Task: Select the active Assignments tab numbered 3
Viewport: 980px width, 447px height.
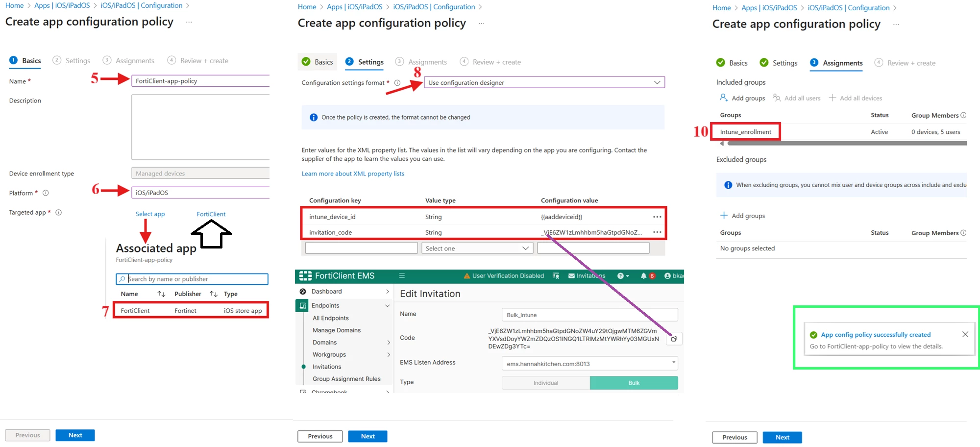Action: 836,63
